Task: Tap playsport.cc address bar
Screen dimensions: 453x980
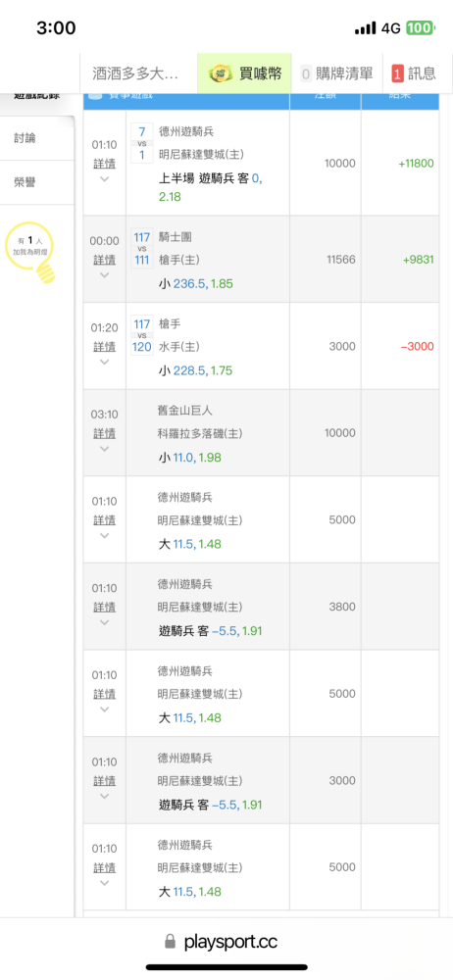Action: 226,941
